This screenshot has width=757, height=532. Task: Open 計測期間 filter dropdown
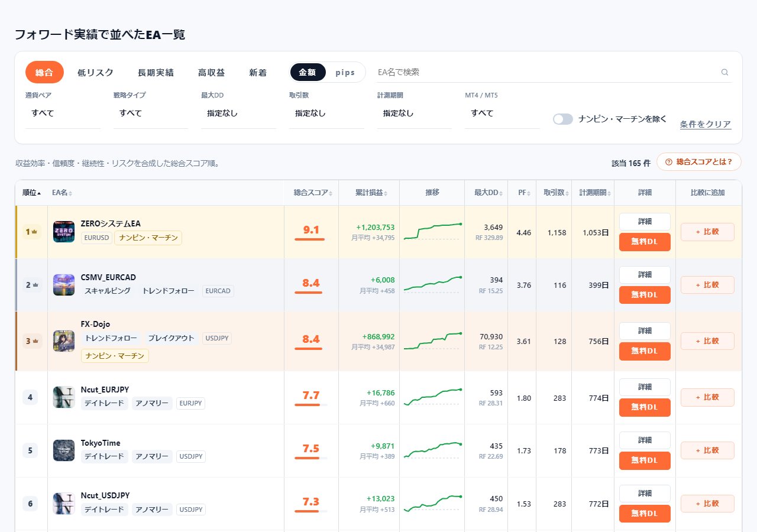tap(415, 113)
